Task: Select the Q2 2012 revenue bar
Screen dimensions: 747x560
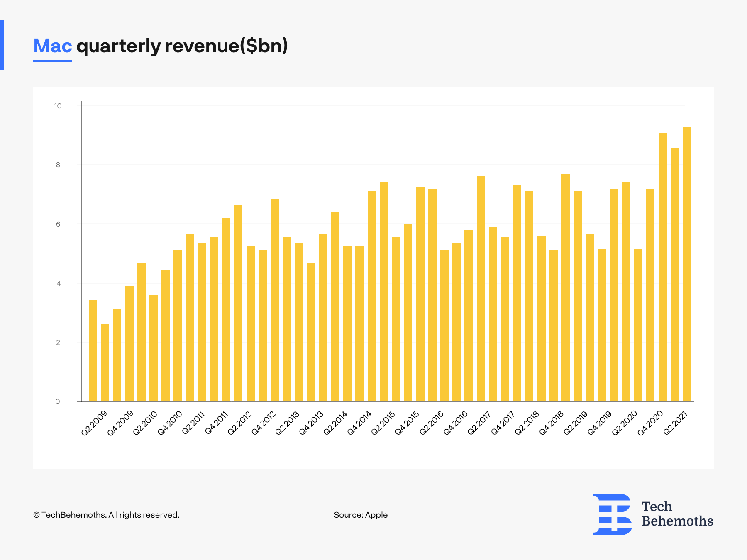Action: coord(251,323)
